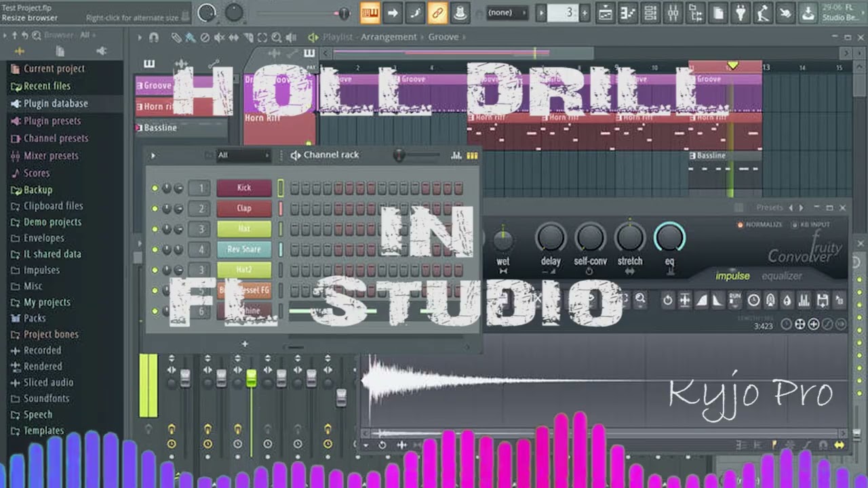868x488 pixels.
Task: Click the step-edit arrow icon in the top toolbar
Action: click(x=393, y=12)
